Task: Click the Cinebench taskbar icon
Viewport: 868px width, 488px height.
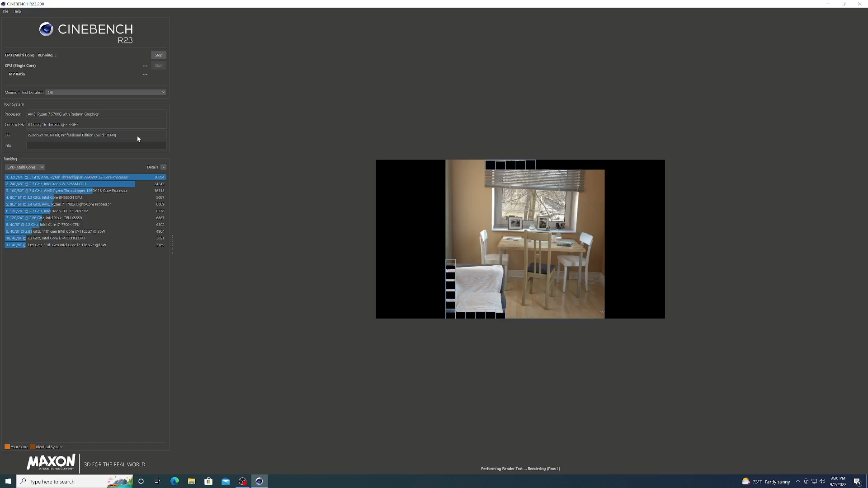Action: (259, 481)
